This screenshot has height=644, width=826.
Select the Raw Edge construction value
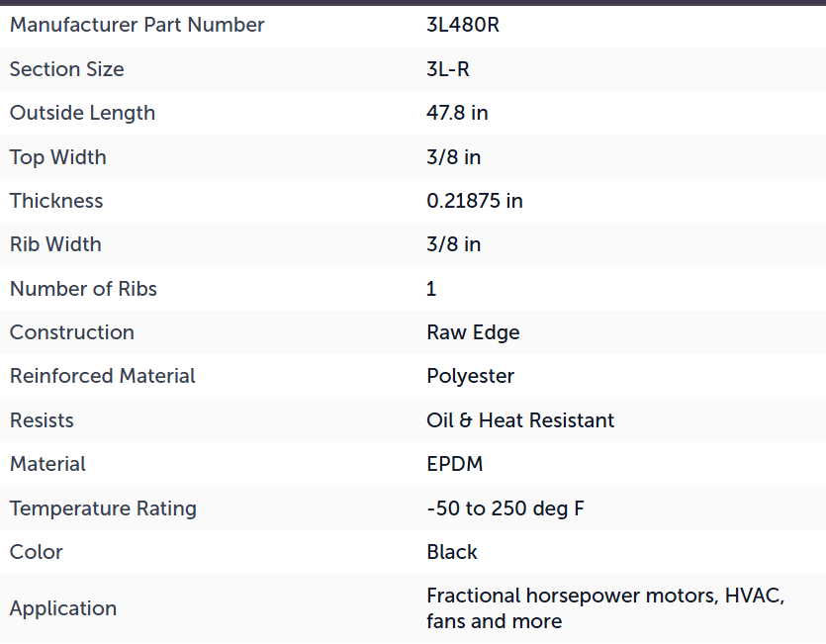tap(473, 332)
